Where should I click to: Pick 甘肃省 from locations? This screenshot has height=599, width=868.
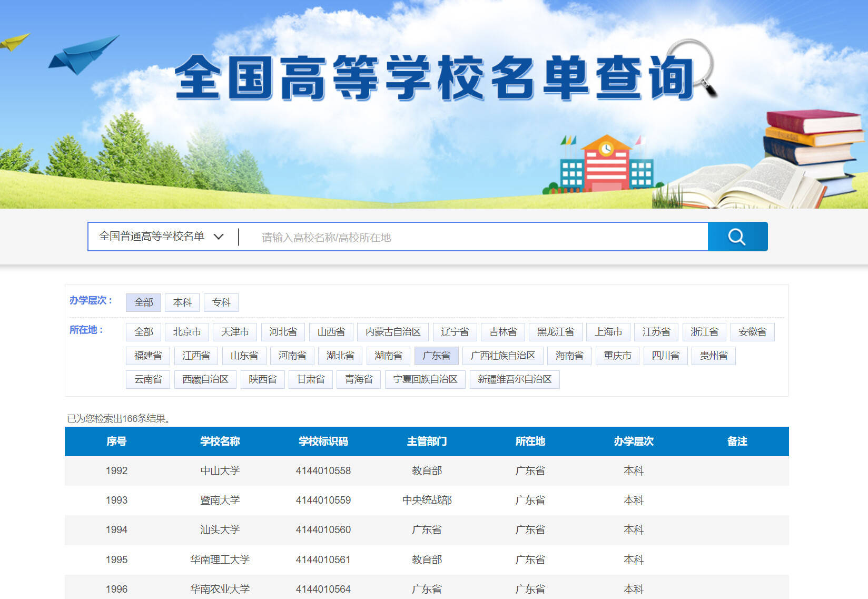pyautogui.click(x=311, y=379)
